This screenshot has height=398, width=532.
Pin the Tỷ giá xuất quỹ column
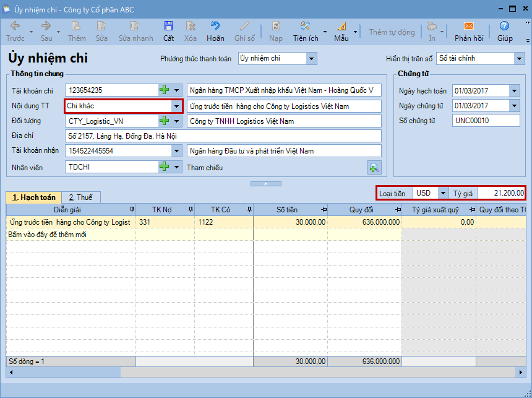point(472,210)
